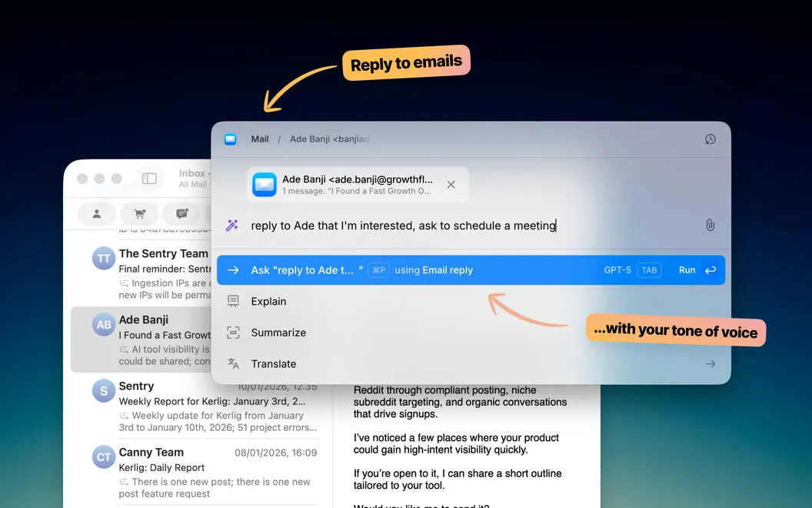Click the S avatar of Sentry
The height and width of the screenshot is (508, 812).
click(x=104, y=391)
